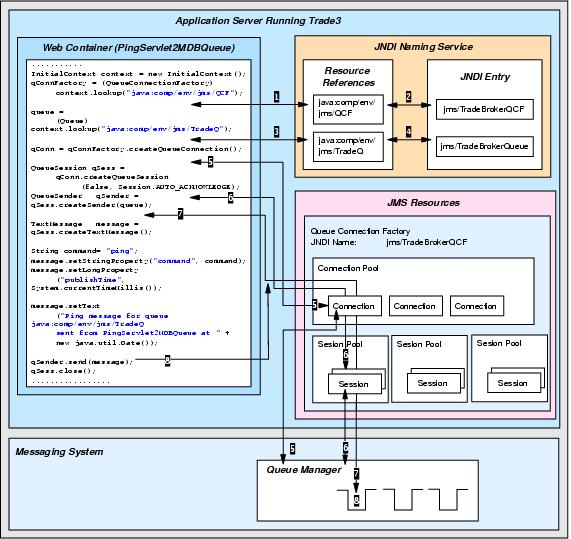Viewport: 571px width, 539px height.
Task: Select the 'qSess.close();' code line
Action: click(63, 371)
